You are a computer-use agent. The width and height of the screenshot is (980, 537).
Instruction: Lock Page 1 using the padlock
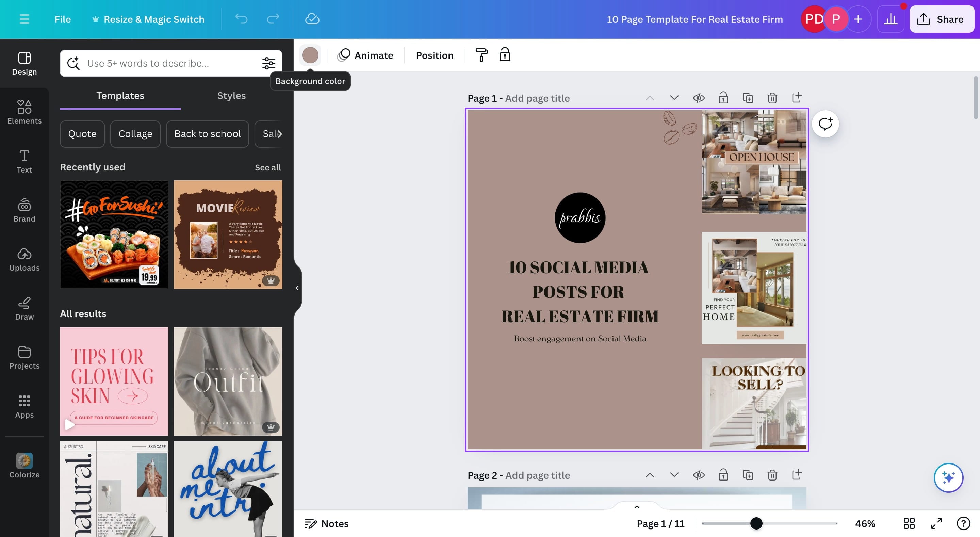point(723,98)
